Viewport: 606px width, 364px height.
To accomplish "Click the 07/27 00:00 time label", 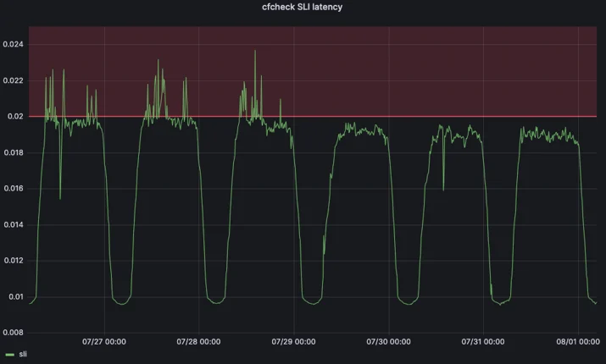I will pyautogui.click(x=104, y=342).
